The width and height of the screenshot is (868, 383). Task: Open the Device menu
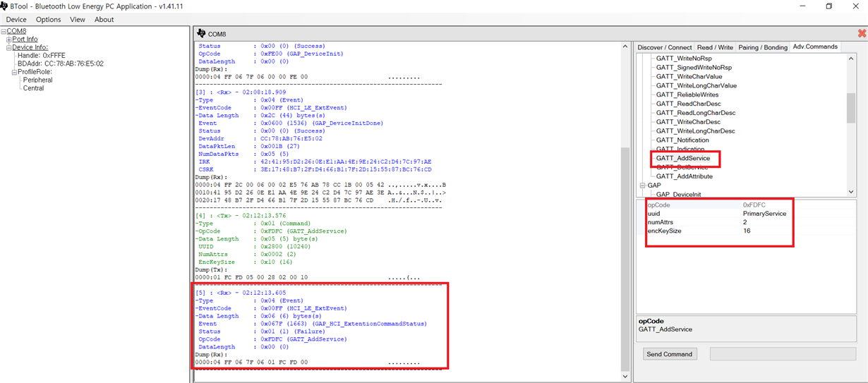pos(16,20)
